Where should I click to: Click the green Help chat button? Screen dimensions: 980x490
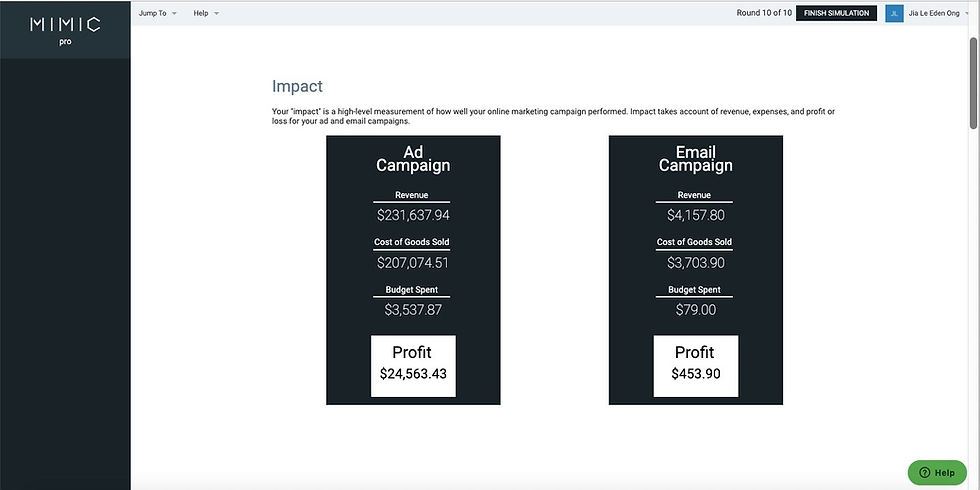pos(937,472)
